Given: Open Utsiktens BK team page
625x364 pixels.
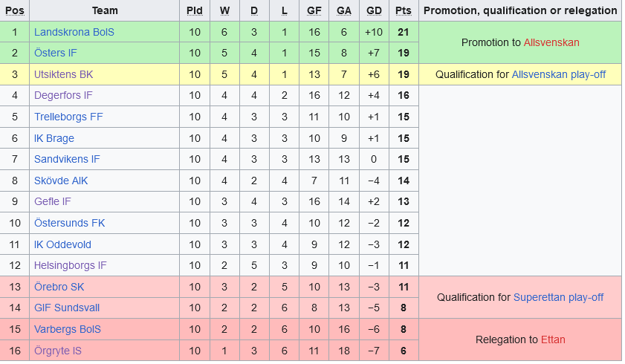Looking at the screenshot, I should click(63, 74).
